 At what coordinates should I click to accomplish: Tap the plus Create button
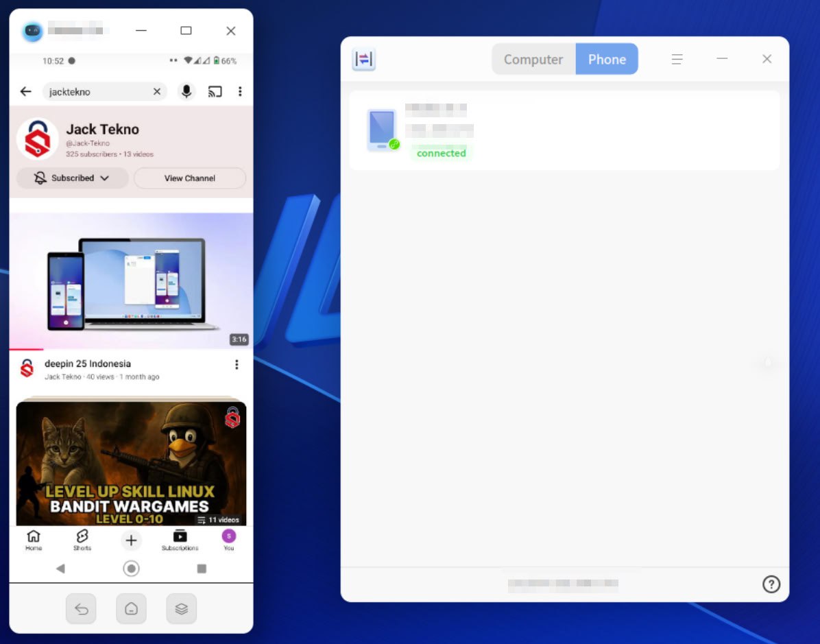click(131, 540)
